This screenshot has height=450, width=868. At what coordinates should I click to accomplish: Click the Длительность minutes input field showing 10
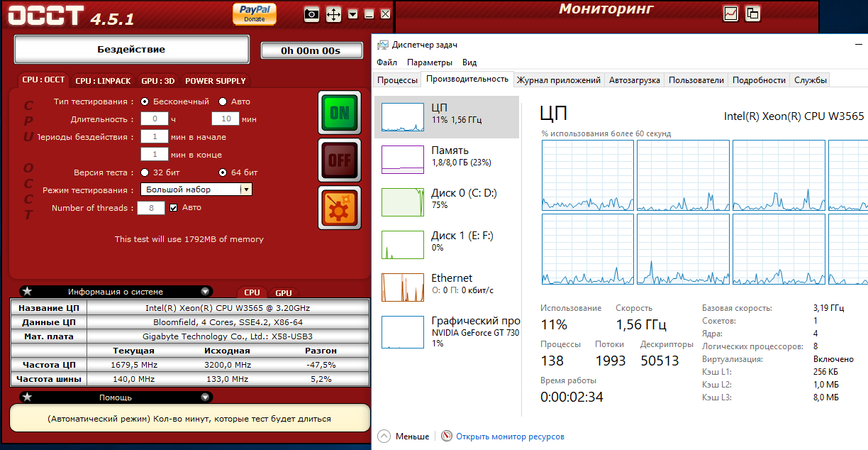[x=226, y=119]
